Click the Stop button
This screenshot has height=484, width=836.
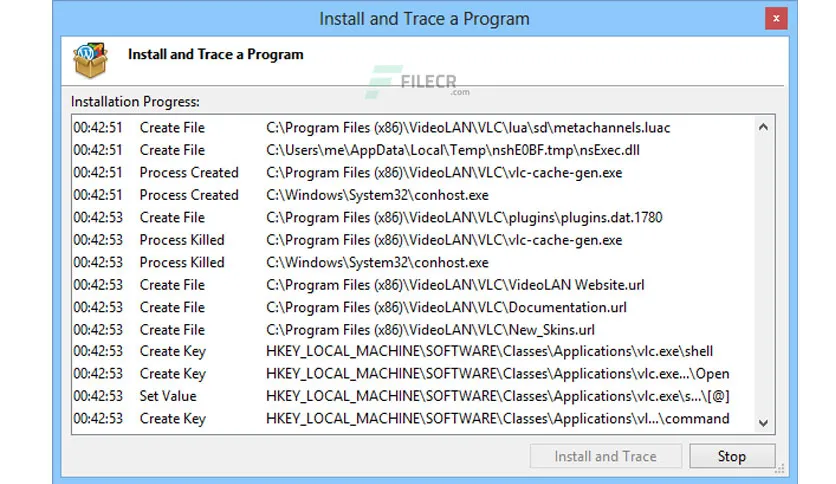[732, 456]
